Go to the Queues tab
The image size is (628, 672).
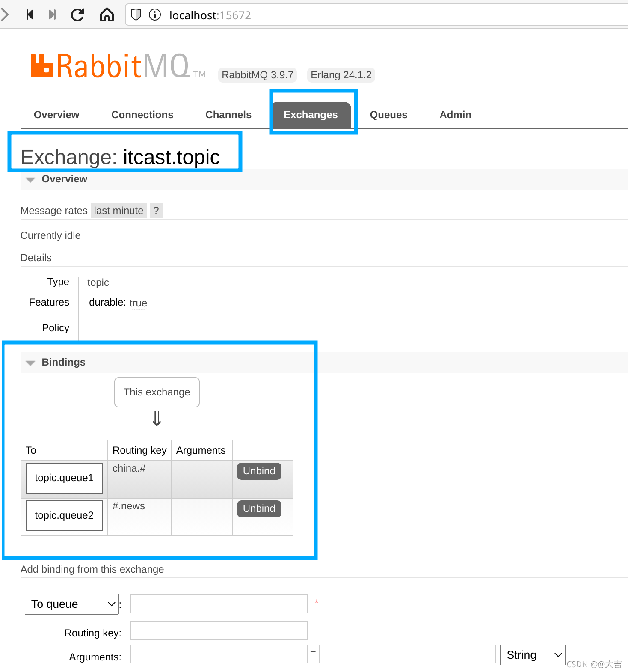click(388, 115)
